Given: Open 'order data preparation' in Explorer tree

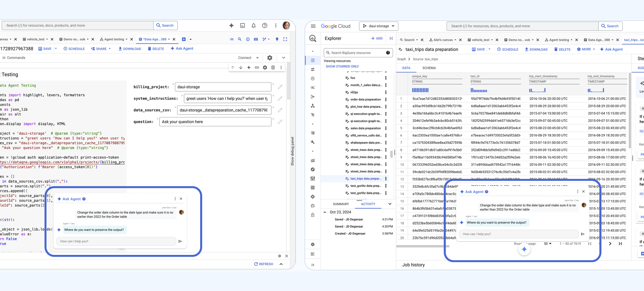Looking at the screenshot, I should 365,100.
